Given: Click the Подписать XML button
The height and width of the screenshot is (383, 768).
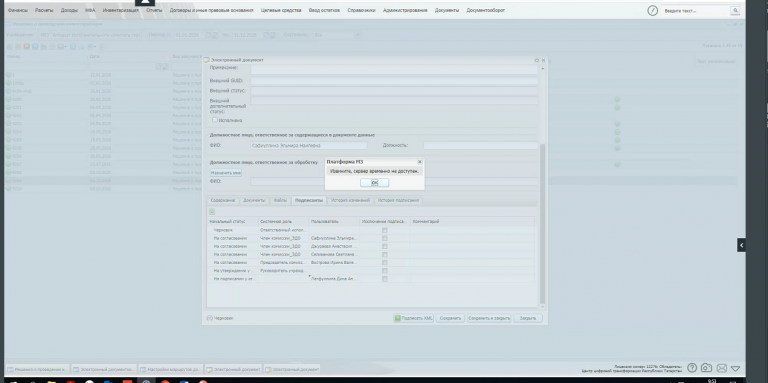Looking at the screenshot, I should click(x=413, y=318).
